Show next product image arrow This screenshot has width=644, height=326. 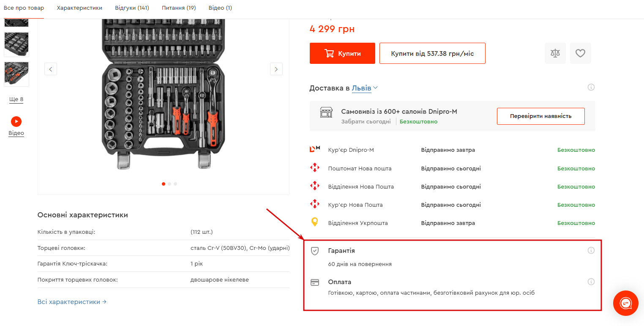[276, 69]
